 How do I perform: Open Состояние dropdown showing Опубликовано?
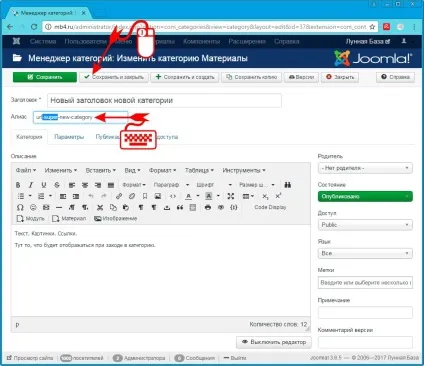[365, 196]
